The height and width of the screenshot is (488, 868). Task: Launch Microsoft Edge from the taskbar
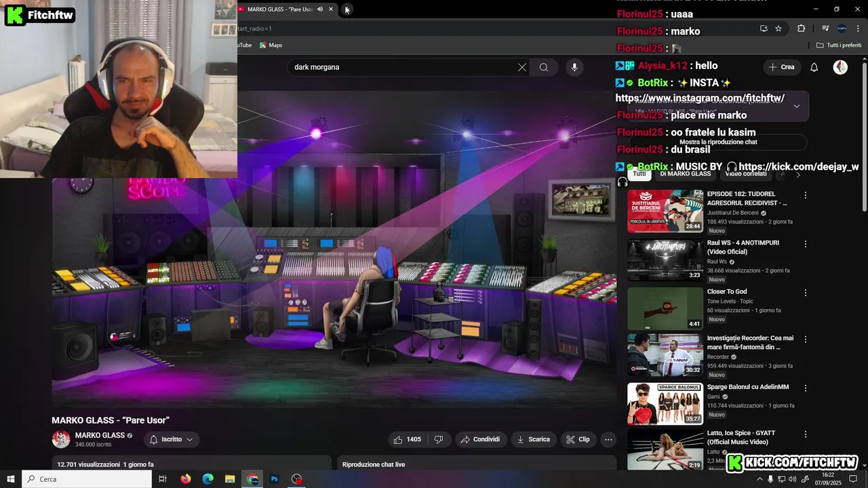point(208,479)
